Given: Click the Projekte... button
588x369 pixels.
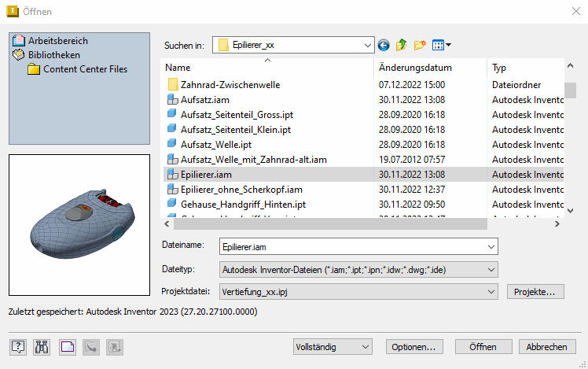Looking at the screenshot, I should [535, 292].
